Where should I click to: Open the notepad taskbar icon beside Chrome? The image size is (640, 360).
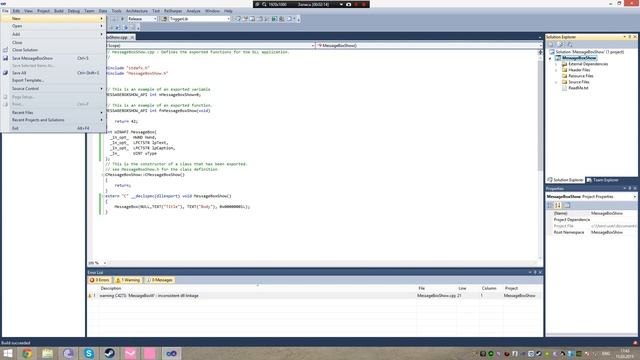(47, 353)
